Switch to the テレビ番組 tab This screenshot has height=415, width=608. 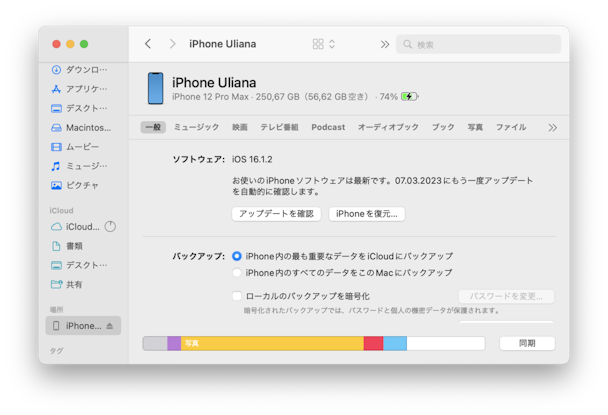(279, 127)
